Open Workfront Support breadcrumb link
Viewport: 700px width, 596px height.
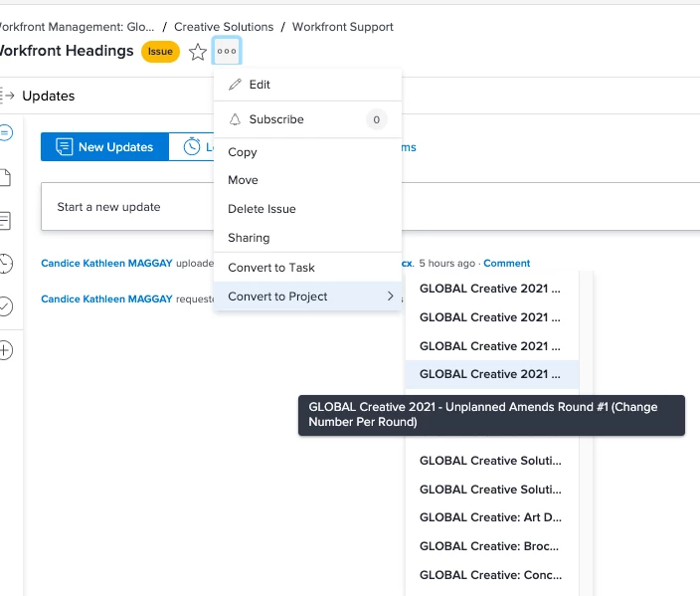pos(342,27)
